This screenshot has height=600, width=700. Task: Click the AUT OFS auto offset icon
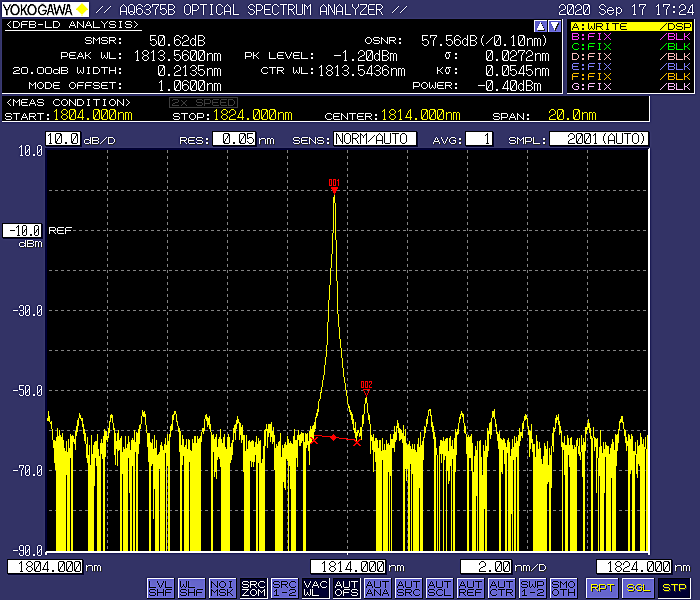[x=346, y=587]
